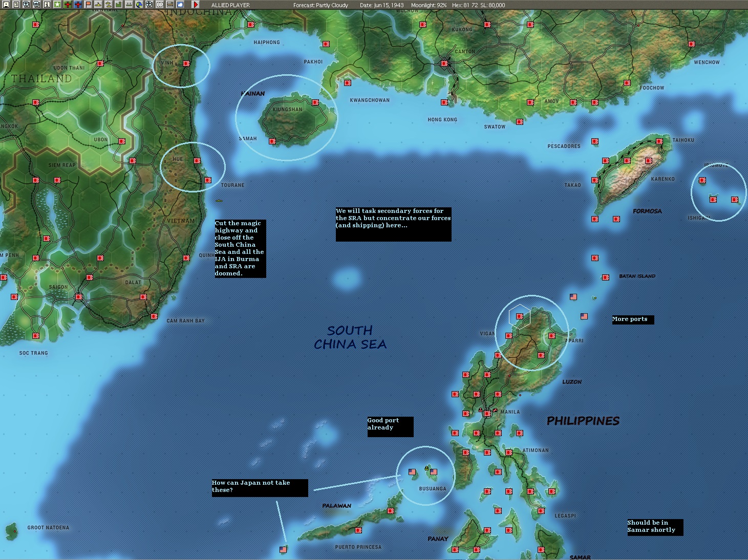This screenshot has height=560, width=748.
Task: Open the green star intelligence icon
Action: tap(57, 5)
